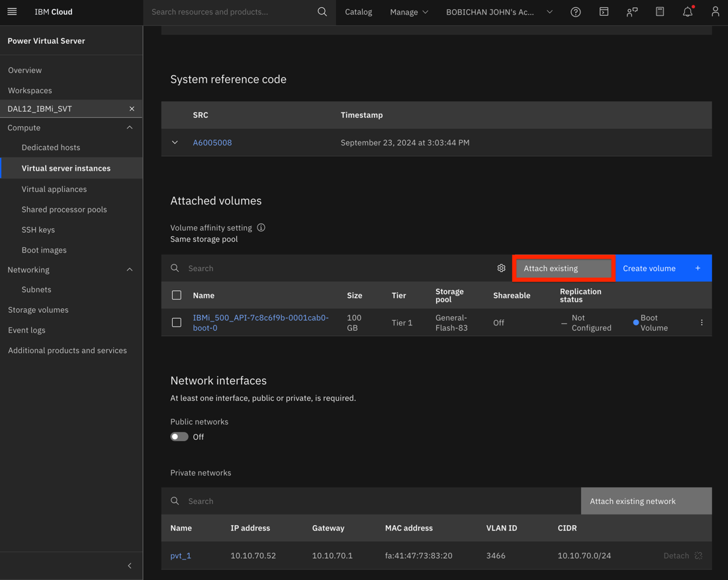Open the Help menu via question mark icon
Screen dimensions: 728x580
pos(575,11)
